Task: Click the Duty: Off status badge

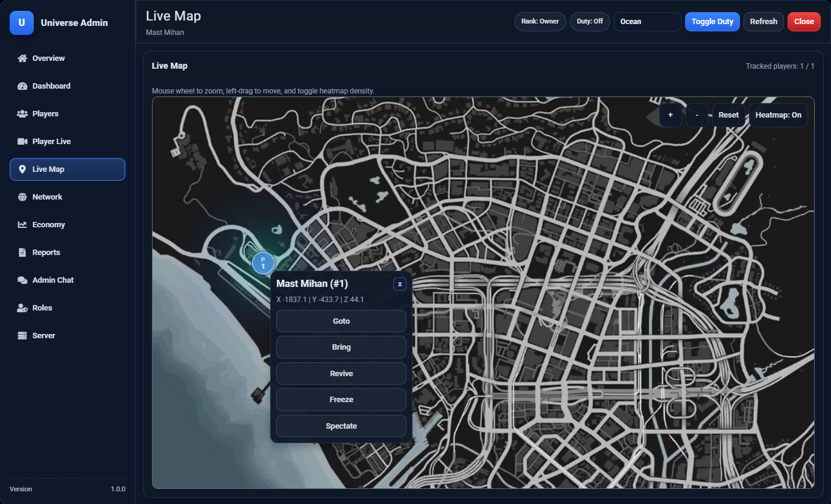Action: [x=590, y=22]
